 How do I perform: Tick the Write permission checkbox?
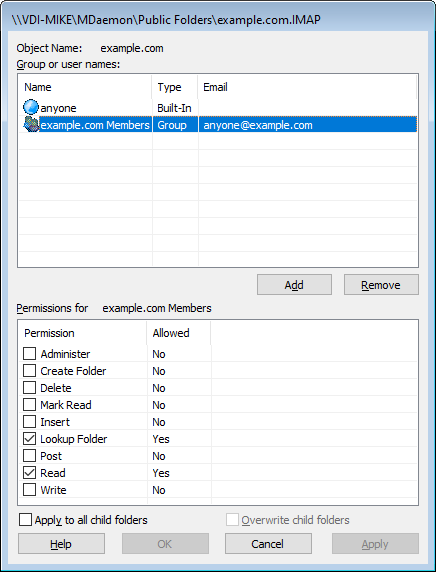point(30,490)
